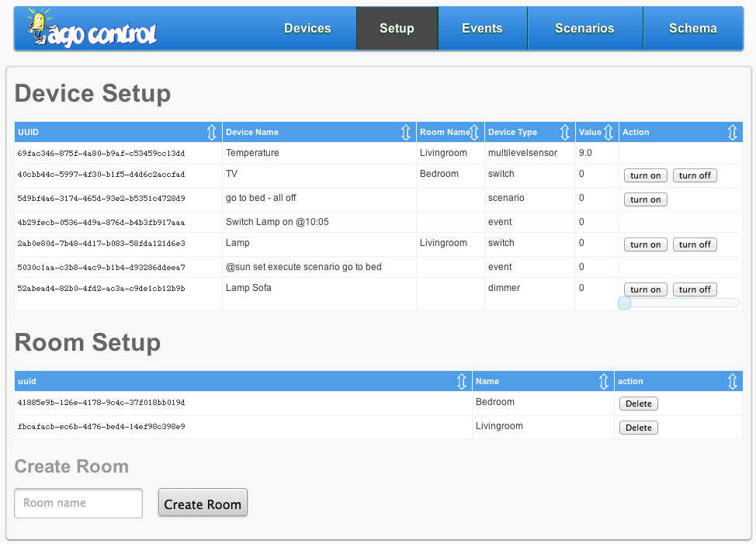Click UUID 52abead4-82b0-4fd2-ac3a-c9de1cb12b9b
The image size is (756, 544).
click(101, 288)
